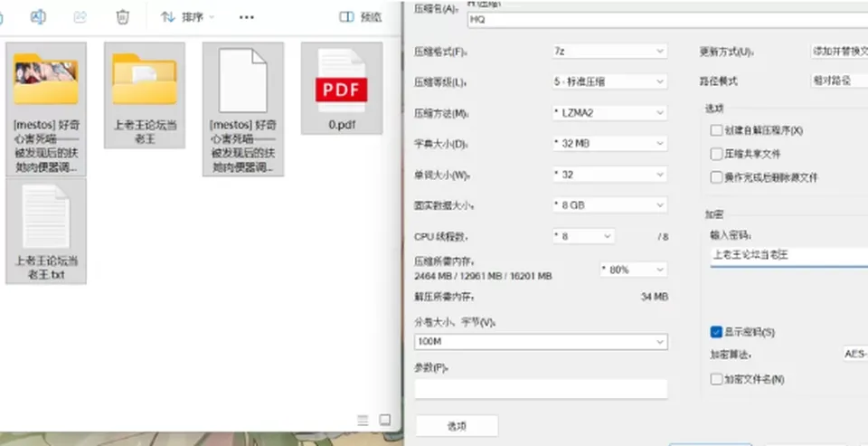Switch Explorer to details list view icon
Viewport: 868px width, 446px height.
[363, 421]
